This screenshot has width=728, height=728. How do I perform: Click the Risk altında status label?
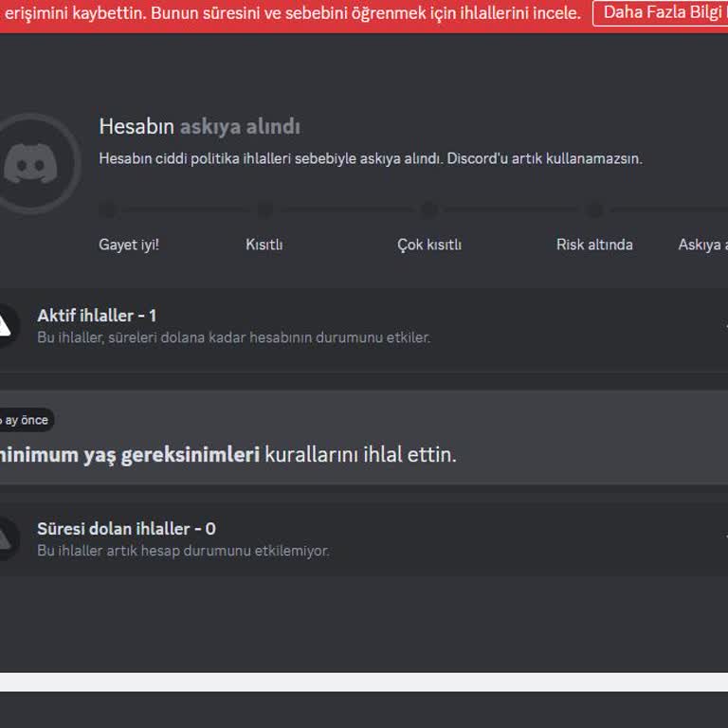pyautogui.click(x=594, y=245)
